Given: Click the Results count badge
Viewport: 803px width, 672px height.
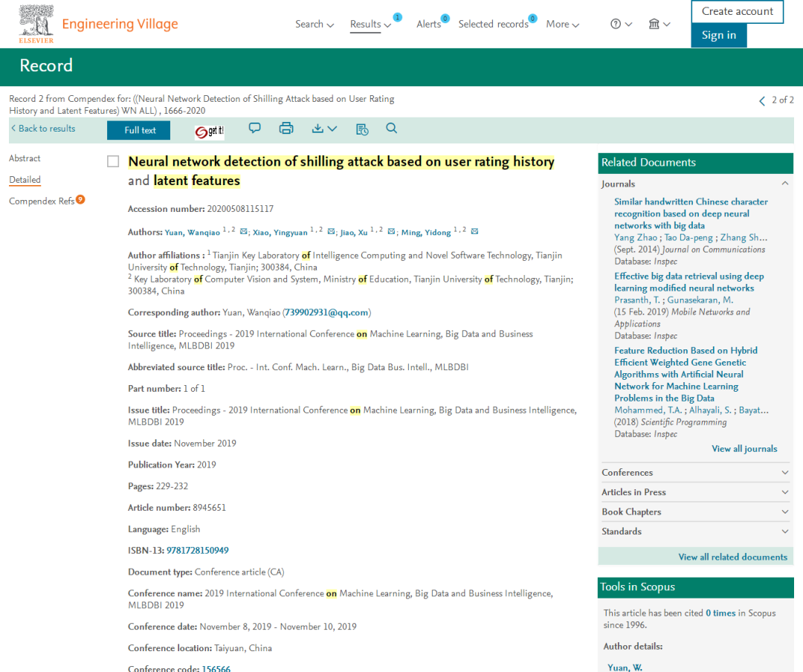Looking at the screenshot, I should [397, 17].
